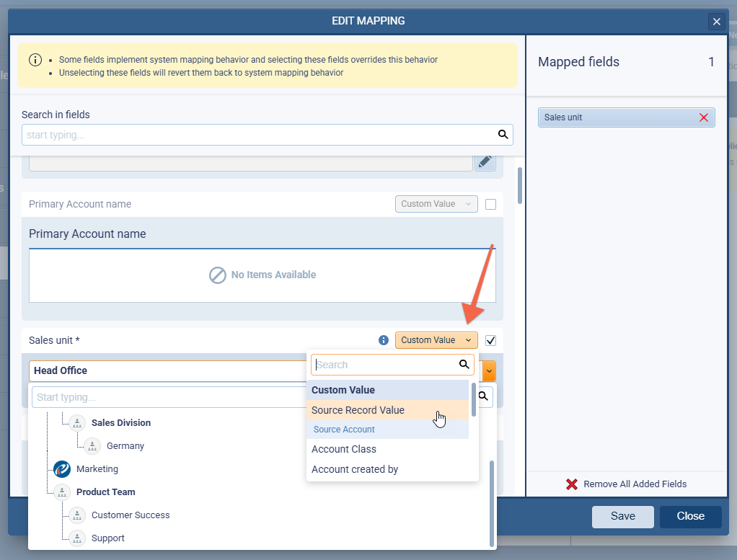Open Primary Account name Custom Value dropdown
The image size is (737, 560).
[x=436, y=204]
